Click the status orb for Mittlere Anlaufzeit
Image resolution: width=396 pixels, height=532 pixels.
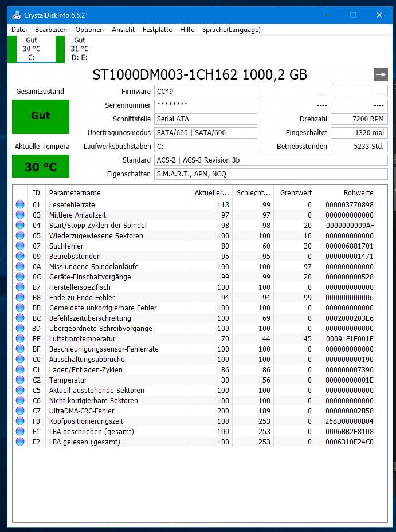[20, 215]
